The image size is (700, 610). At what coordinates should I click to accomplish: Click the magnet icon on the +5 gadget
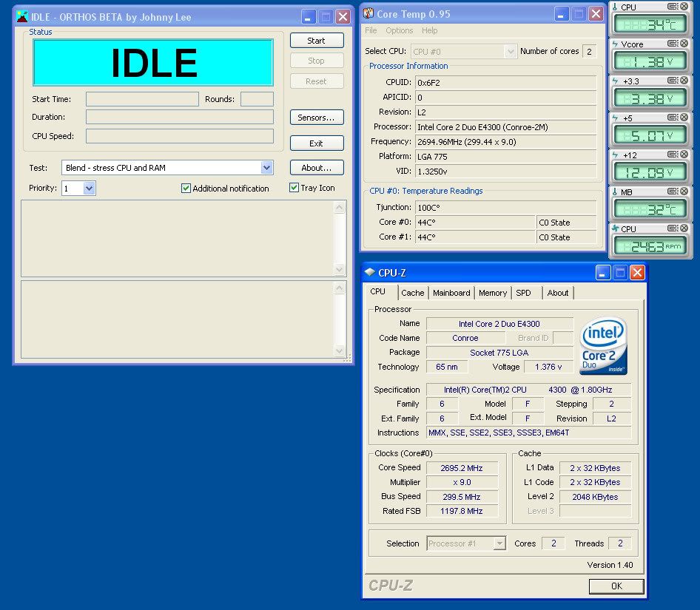(x=673, y=118)
